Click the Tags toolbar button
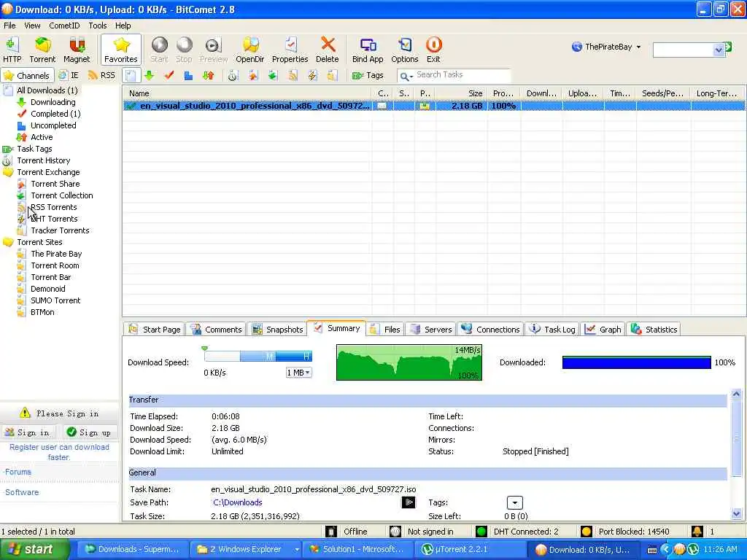This screenshot has height=560, width=747. pyautogui.click(x=368, y=75)
